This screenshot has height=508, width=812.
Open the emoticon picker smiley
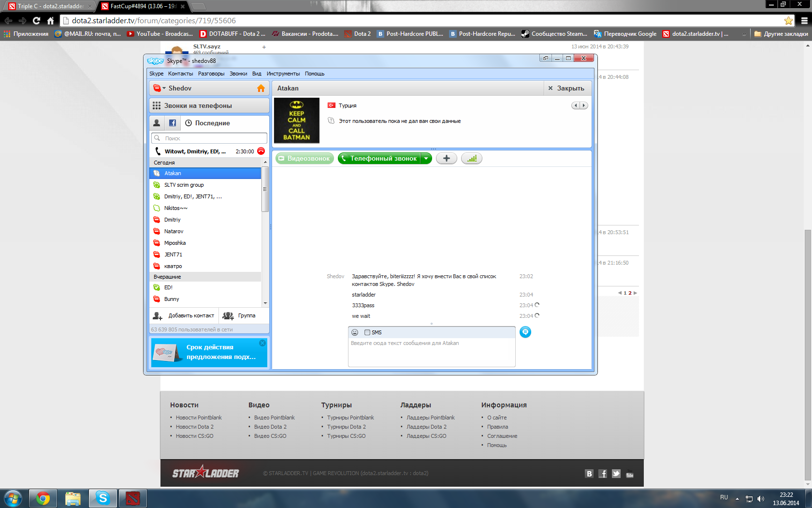pyautogui.click(x=355, y=332)
